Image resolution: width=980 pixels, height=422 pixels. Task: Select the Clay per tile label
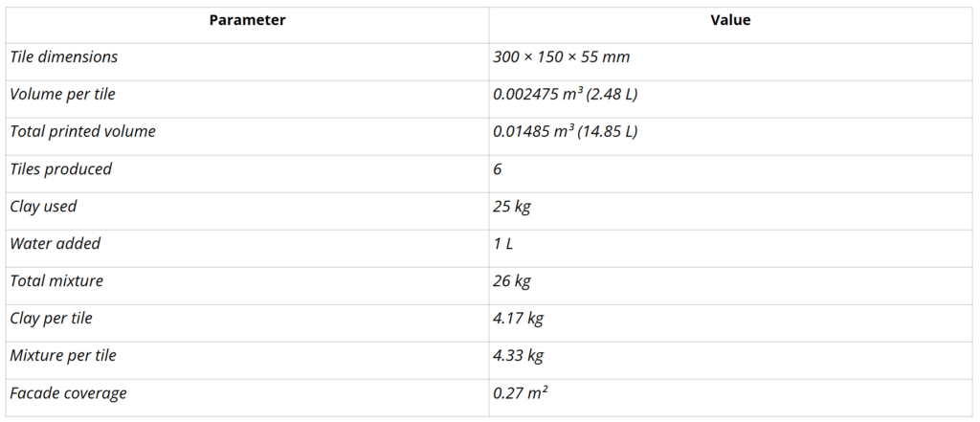[51, 318]
